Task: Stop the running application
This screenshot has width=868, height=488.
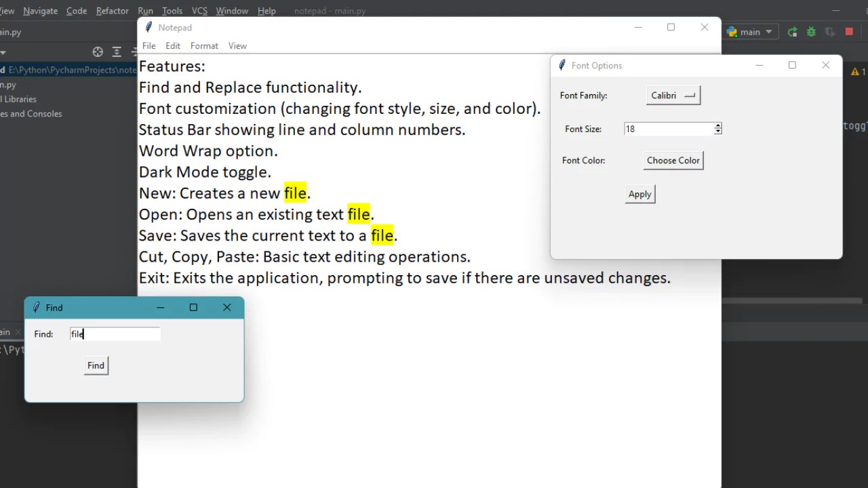Action: [x=849, y=32]
